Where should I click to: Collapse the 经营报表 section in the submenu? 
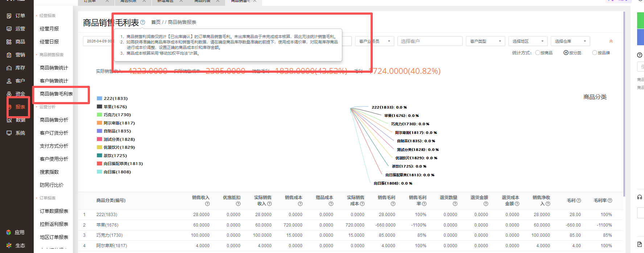(46, 16)
